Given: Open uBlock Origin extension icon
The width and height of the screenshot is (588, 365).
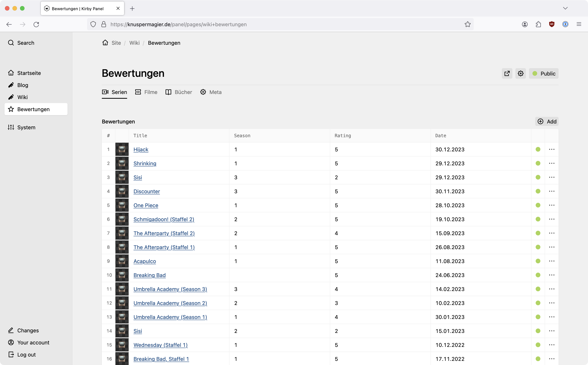Looking at the screenshot, I should pos(552,24).
